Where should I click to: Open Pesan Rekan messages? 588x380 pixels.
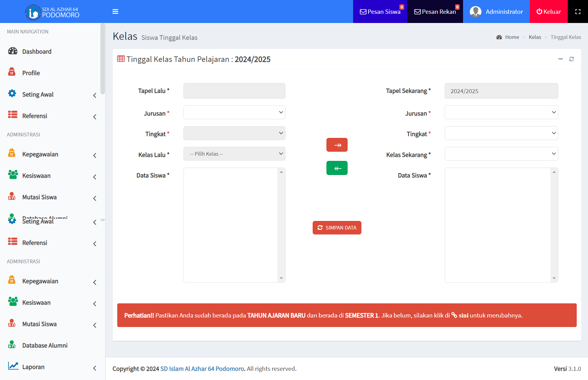(435, 12)
